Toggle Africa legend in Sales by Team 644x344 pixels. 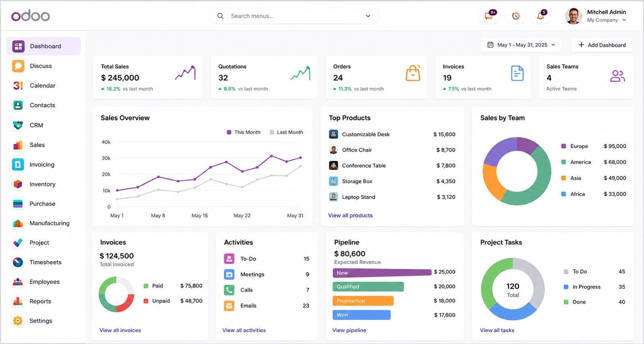[x=573, y=194]
